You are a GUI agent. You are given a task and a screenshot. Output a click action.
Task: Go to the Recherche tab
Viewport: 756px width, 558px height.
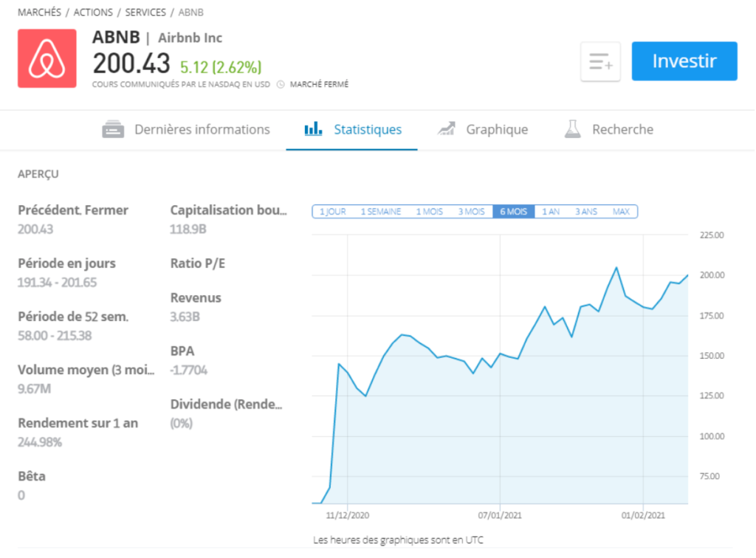608,129
